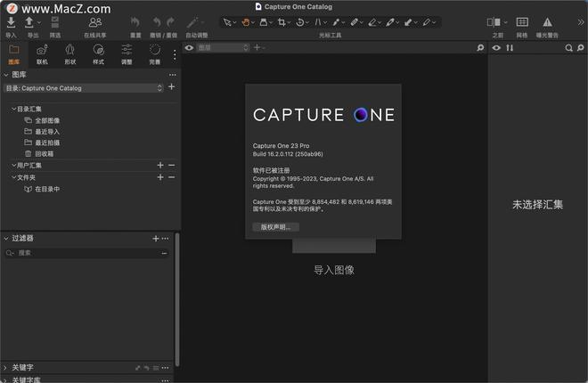This screenshot has height=383, width=588.
Task: Collapse the Filters (过滤器) panel
Action: [6, 239]
